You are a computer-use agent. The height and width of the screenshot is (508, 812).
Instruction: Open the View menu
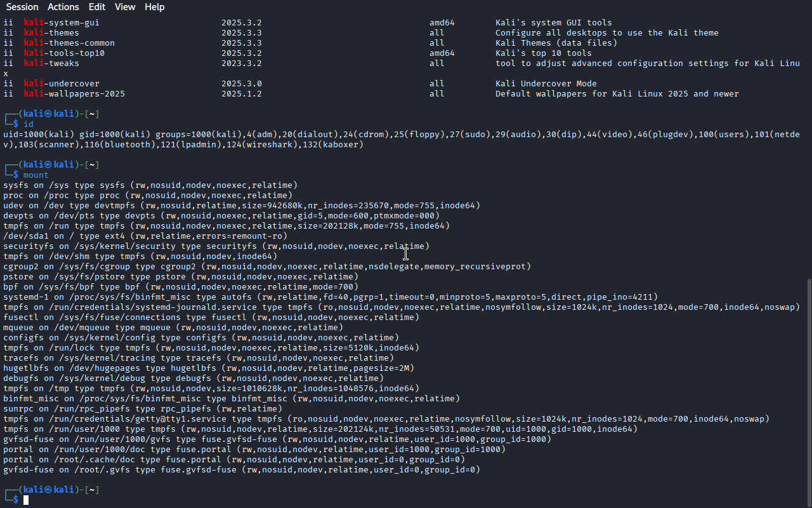pyautogui.click(x=125, y=7)
